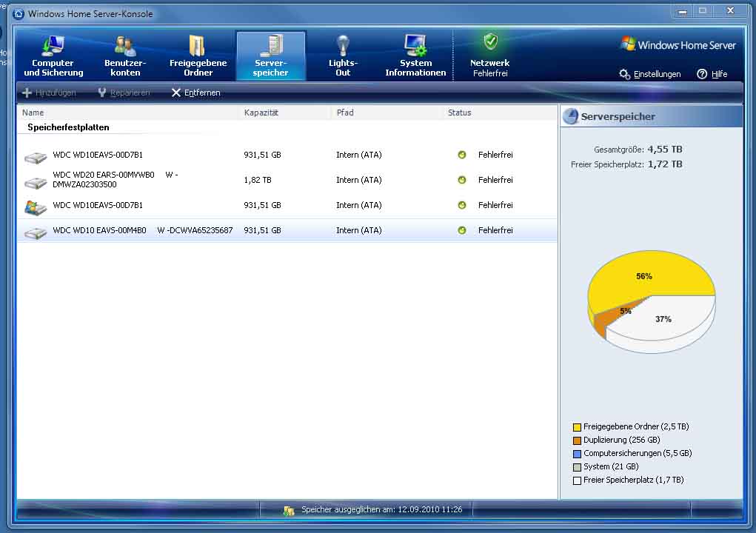Click the Serverspeicher panel pie icon

571,116
